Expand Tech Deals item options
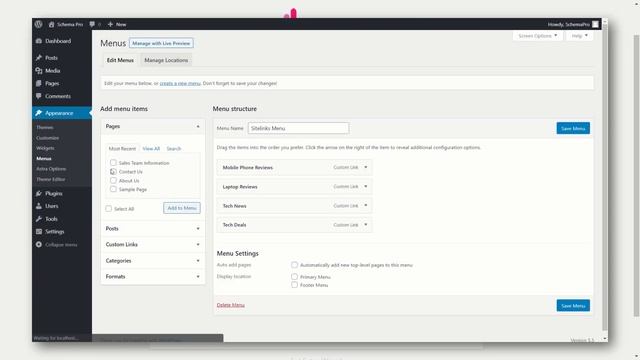The width and height of the screenshot is (640, 360). point(366,225)
